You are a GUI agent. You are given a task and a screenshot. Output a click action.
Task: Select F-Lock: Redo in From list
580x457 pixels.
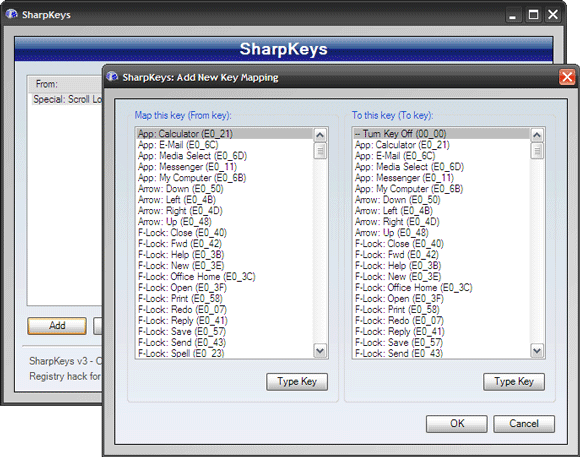[x=225, y=309]
